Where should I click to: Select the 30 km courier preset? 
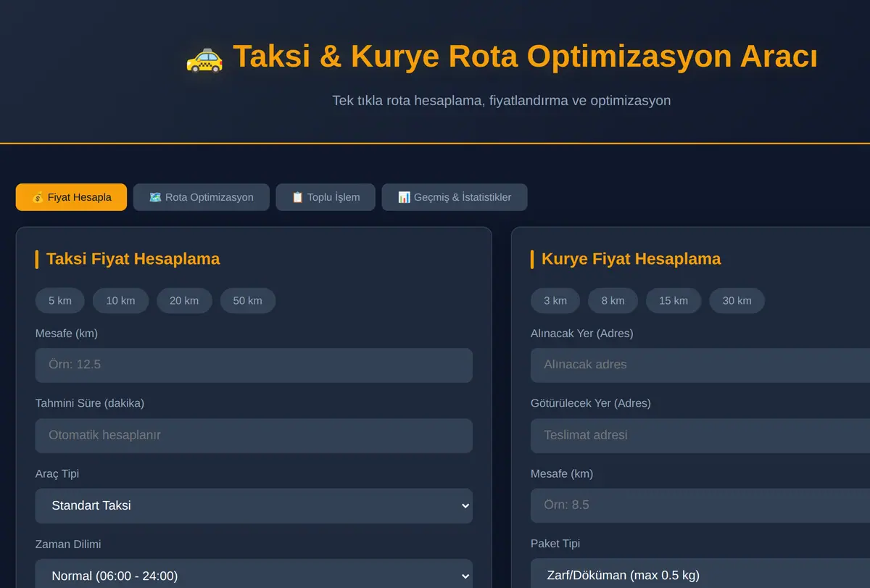(x=737, y=301)
